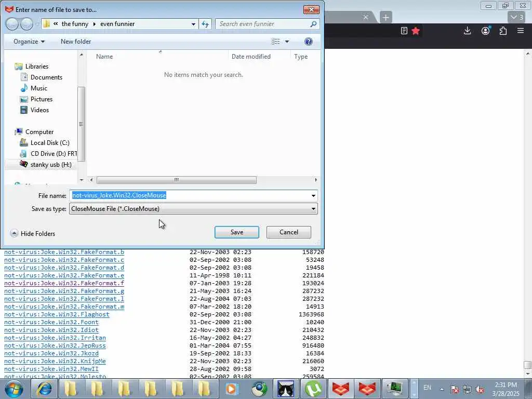532x399 pixels.
Task: Open a new browser tab with plus button
Action: pyautogui.click(x=386, y=17)
